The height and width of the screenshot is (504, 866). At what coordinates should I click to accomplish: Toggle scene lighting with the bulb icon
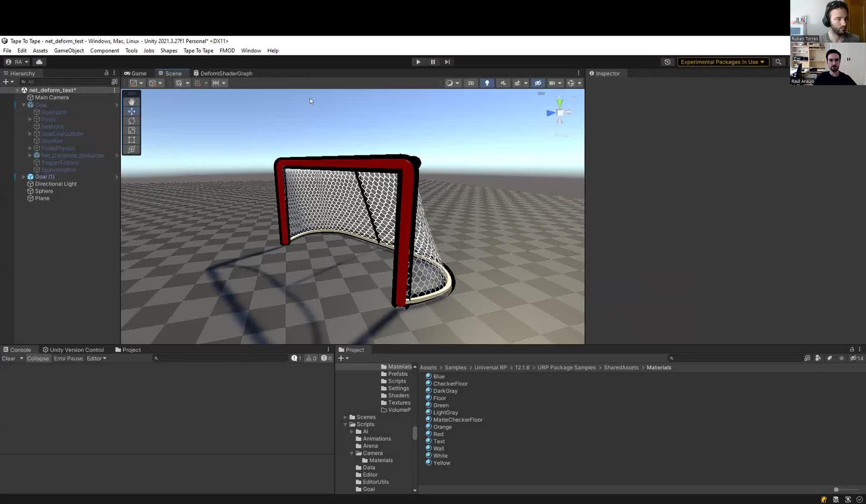(487, 83)
